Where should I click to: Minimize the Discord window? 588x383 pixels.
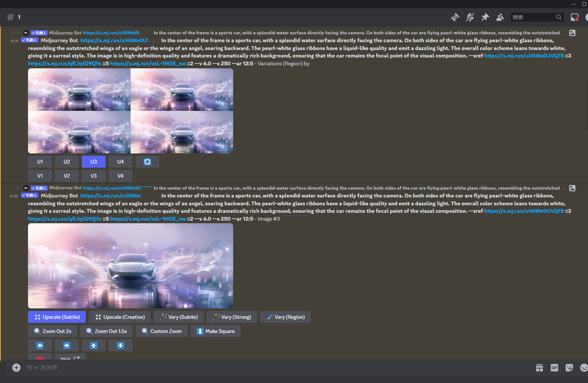[x=573, y=4]
